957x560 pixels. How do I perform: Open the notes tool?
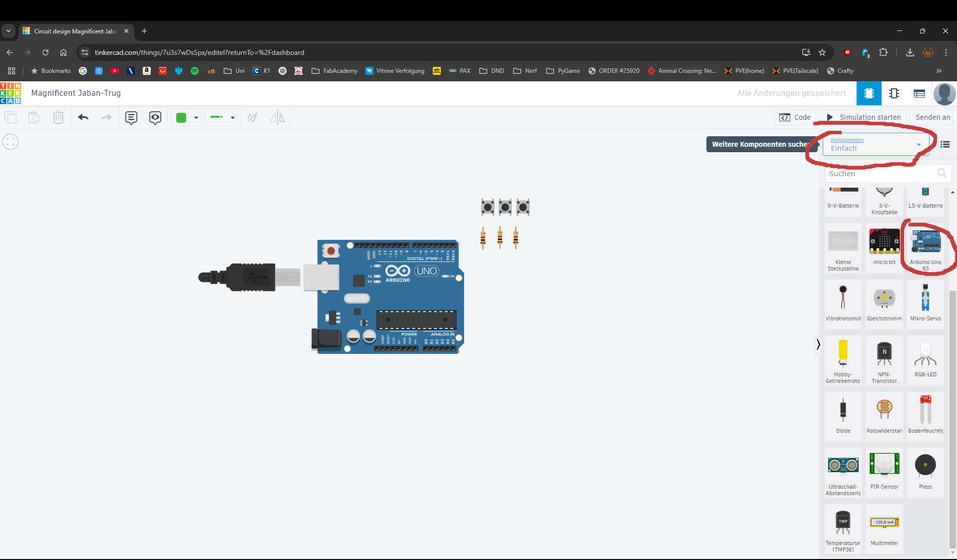pos(131,118)
